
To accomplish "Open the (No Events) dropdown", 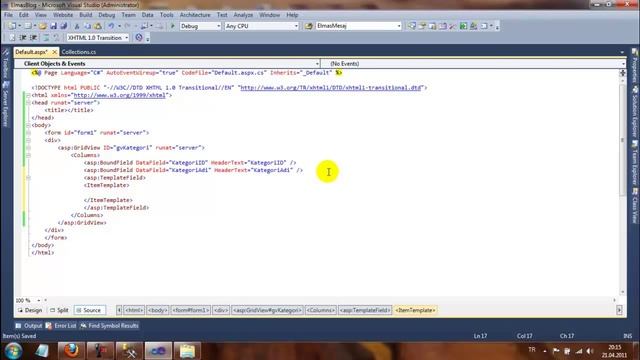I will click(x=473, y=64).
